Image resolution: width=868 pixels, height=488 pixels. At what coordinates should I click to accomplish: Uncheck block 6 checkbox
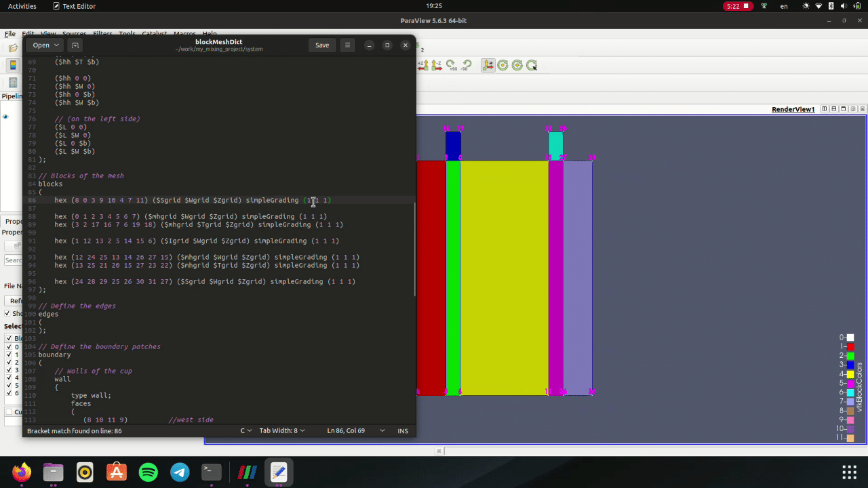pyautogui.click(x=9, y=394)
